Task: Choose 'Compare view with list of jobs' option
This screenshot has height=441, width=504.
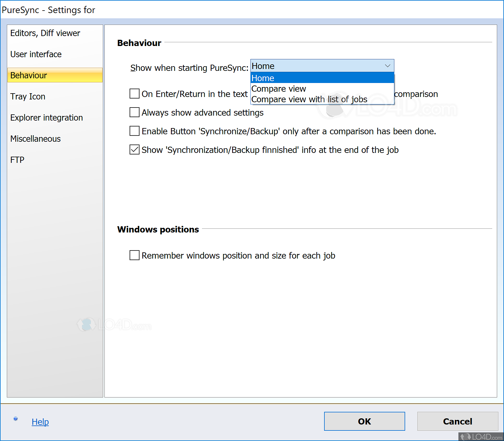Action: tap(309, 99)
